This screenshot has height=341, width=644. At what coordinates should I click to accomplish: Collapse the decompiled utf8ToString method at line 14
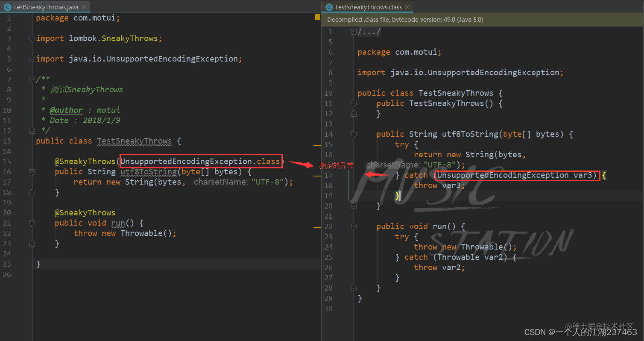(x=354, y=134)
